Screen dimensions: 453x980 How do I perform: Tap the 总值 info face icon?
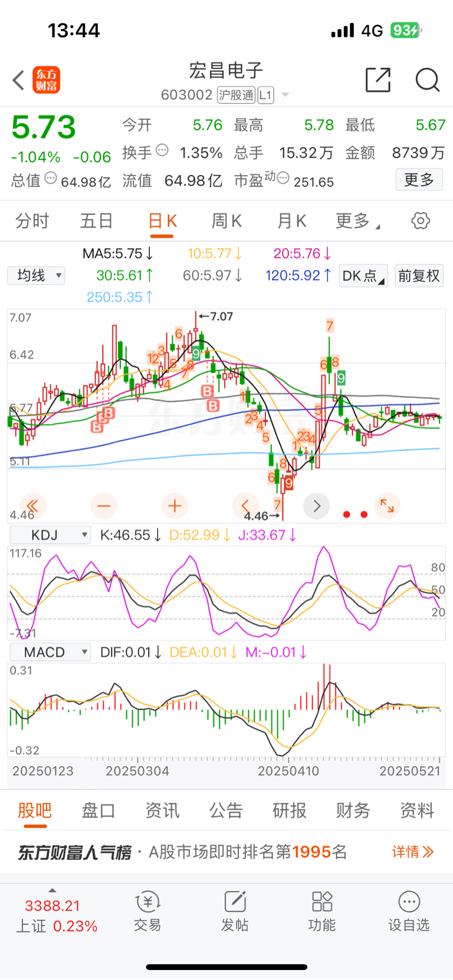tap(51, 178)
